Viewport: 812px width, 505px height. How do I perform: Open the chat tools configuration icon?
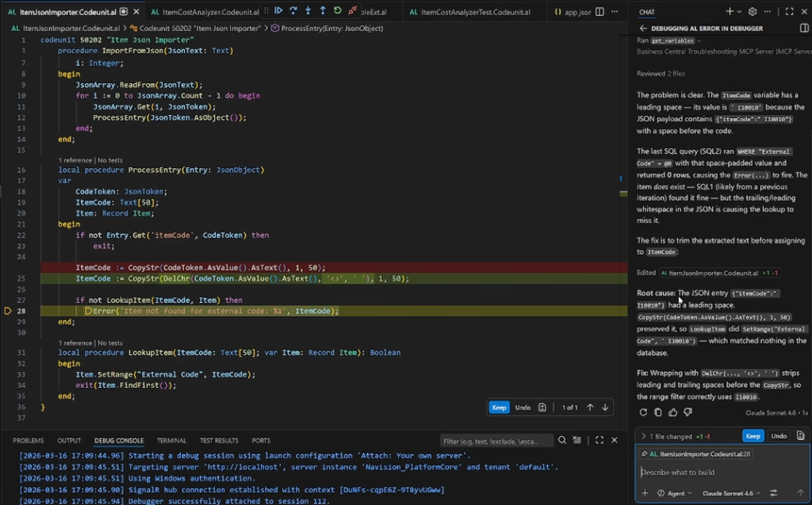tap(774, 493)
